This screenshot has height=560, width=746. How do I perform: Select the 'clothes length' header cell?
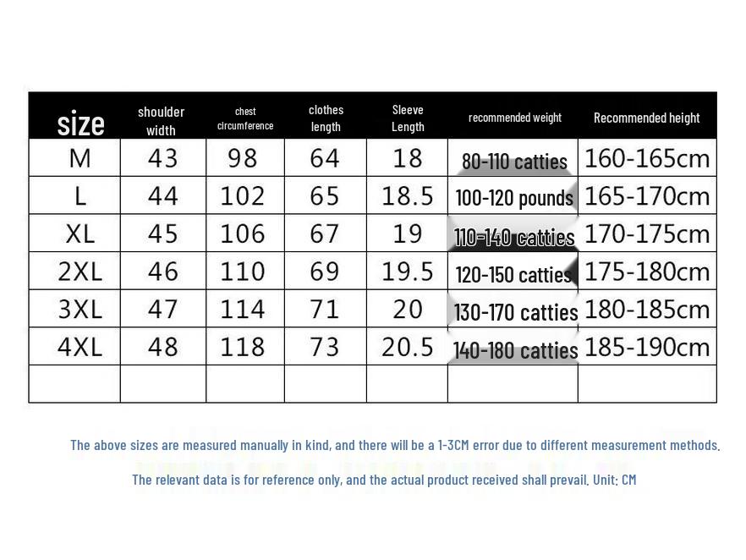pos(326,118)
